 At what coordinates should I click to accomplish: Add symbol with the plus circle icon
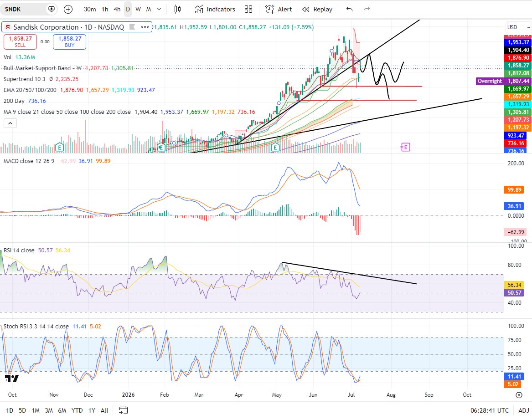click(x=68, y=9)
